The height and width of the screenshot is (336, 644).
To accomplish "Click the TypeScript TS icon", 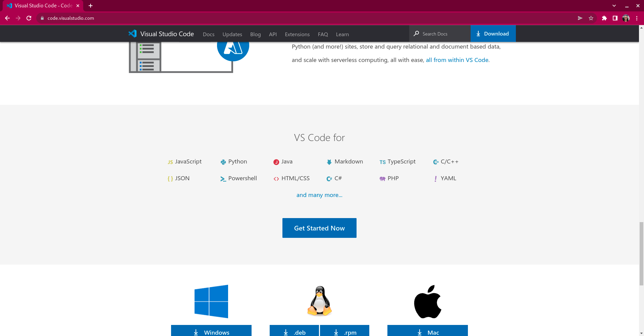I will (x=382, y=162).
